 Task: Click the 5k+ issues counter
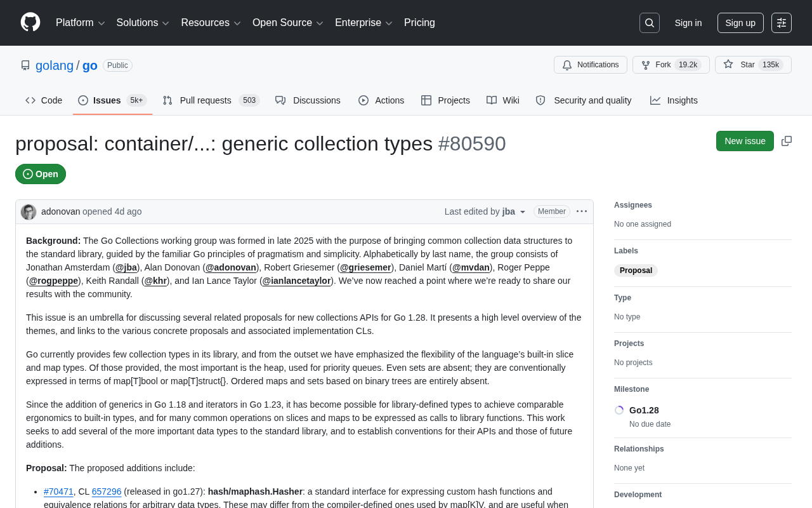[x=136, y=100]
